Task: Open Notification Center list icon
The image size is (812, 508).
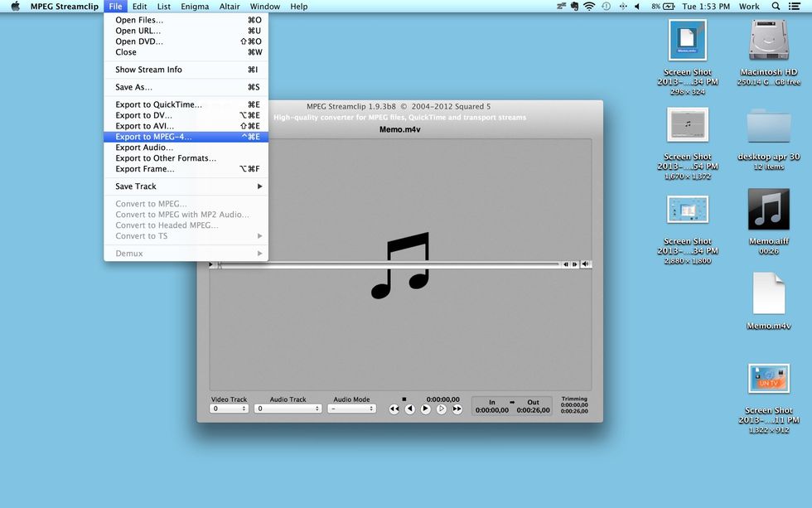Action: pos(794,6)
